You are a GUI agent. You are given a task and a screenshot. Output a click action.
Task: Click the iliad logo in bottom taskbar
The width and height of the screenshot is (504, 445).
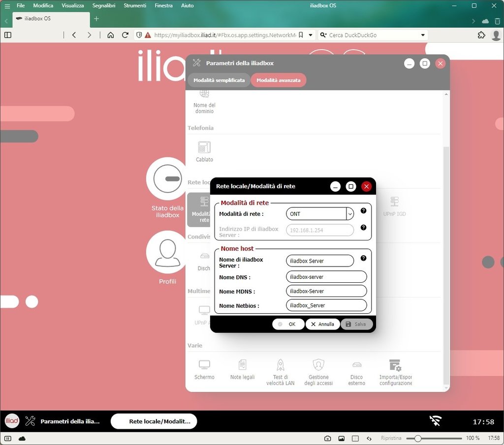coord(12,421)
